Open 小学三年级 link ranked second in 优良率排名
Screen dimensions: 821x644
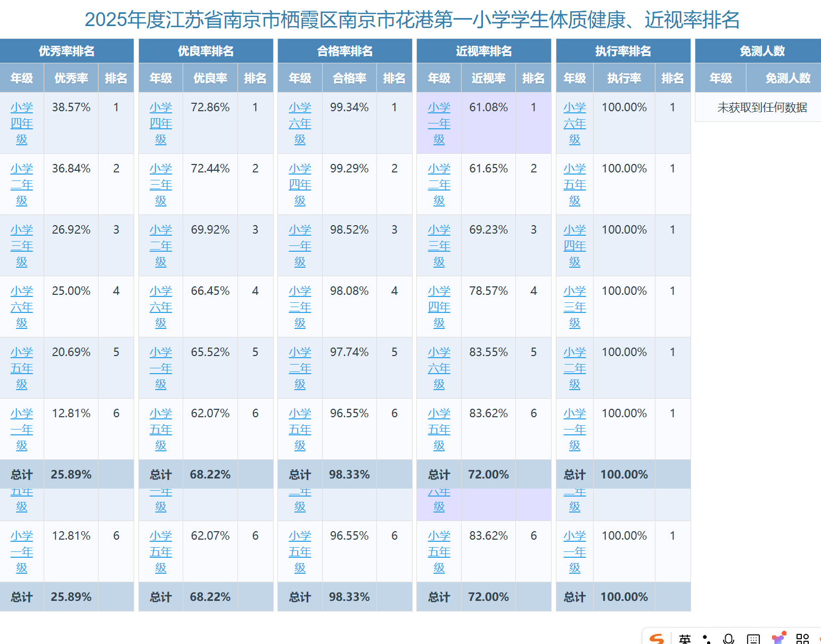coord(161,184)
